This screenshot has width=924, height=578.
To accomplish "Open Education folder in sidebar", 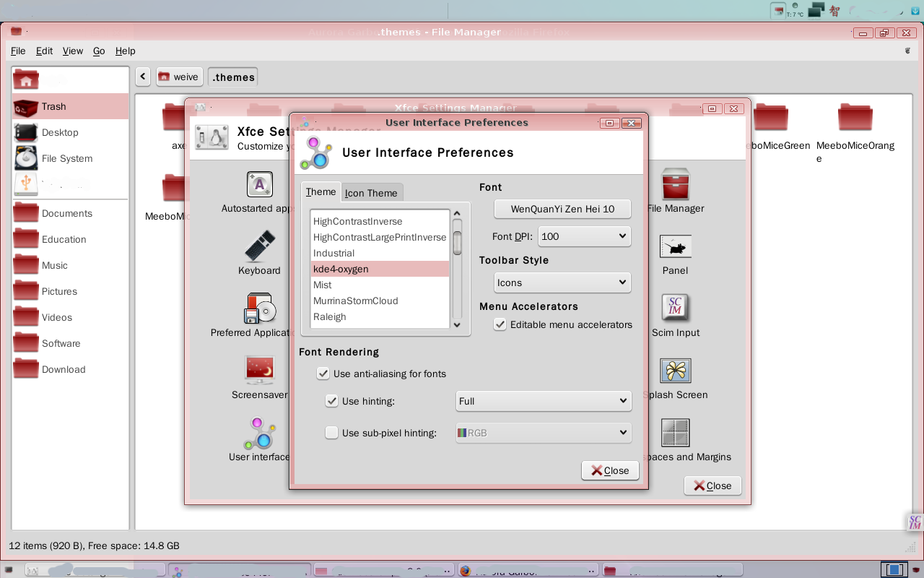I will (70, 239).
